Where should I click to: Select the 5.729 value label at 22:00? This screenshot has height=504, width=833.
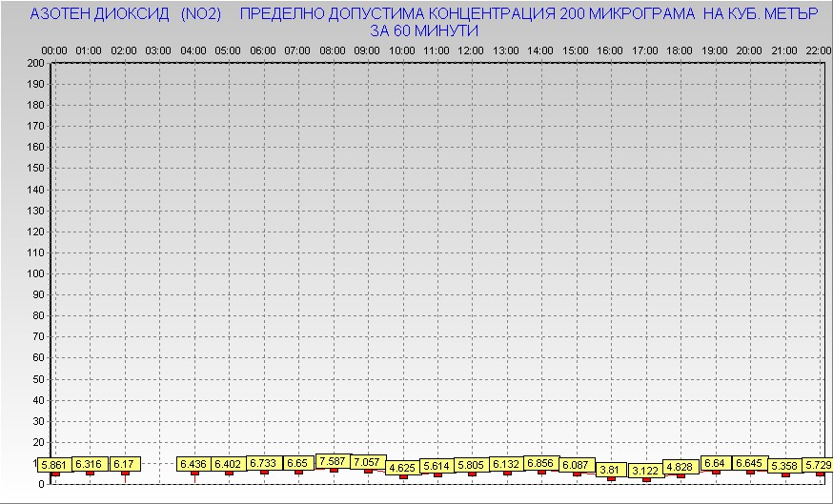pyautogui.click(x=818, y=464)
